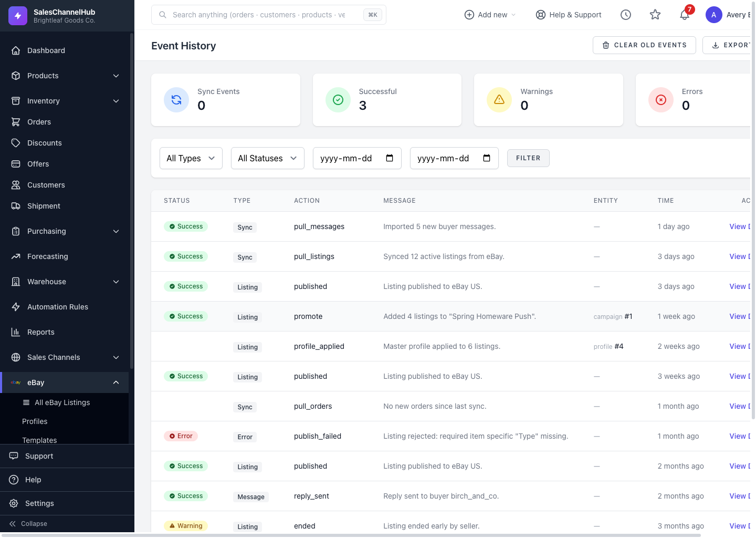
Task: Open Customers people icon
Action: [16, 185]
